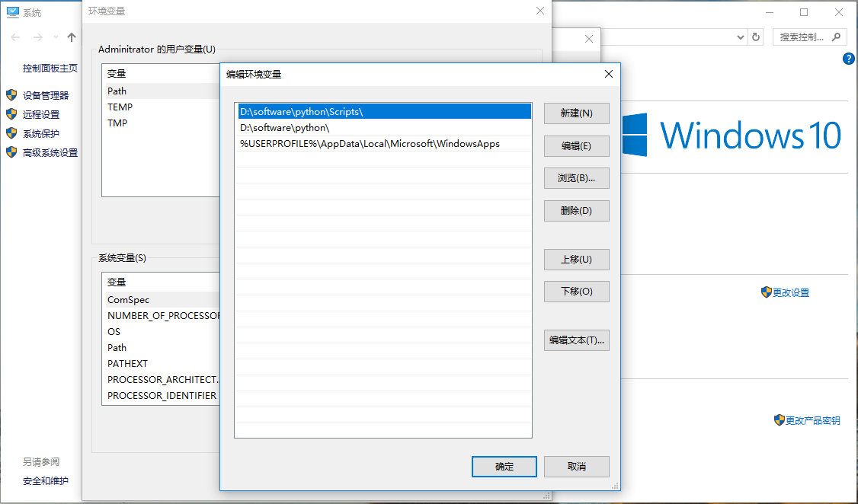Click the up arrow in the System window

[72, 37]
